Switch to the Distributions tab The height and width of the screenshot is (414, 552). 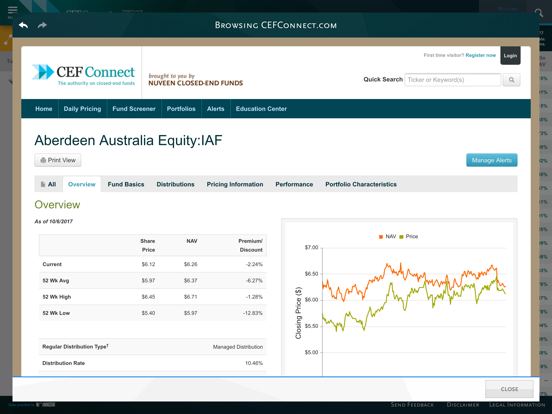coord(175,184)
